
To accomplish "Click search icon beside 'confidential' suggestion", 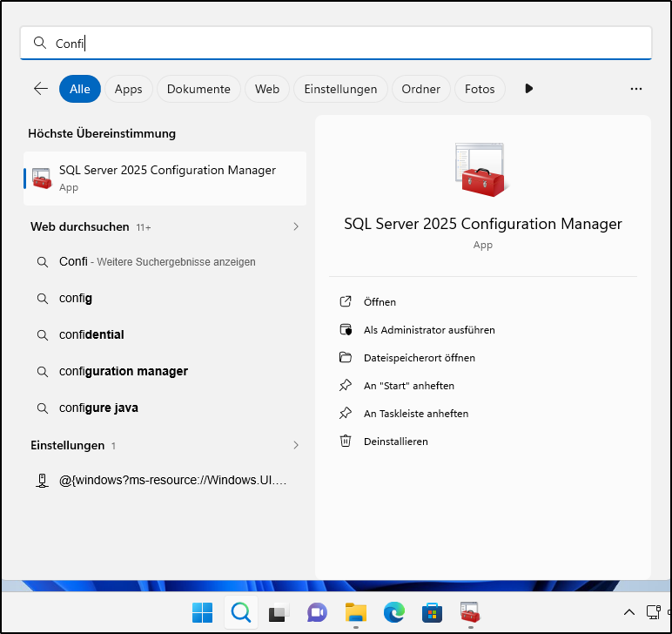I will (x=42, y=334).
